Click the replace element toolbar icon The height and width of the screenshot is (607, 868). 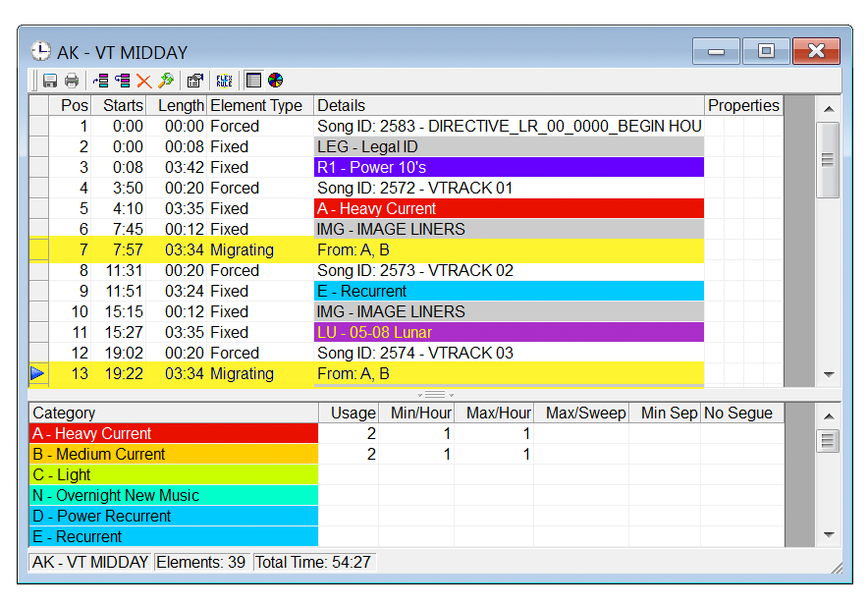click(123, 81)
